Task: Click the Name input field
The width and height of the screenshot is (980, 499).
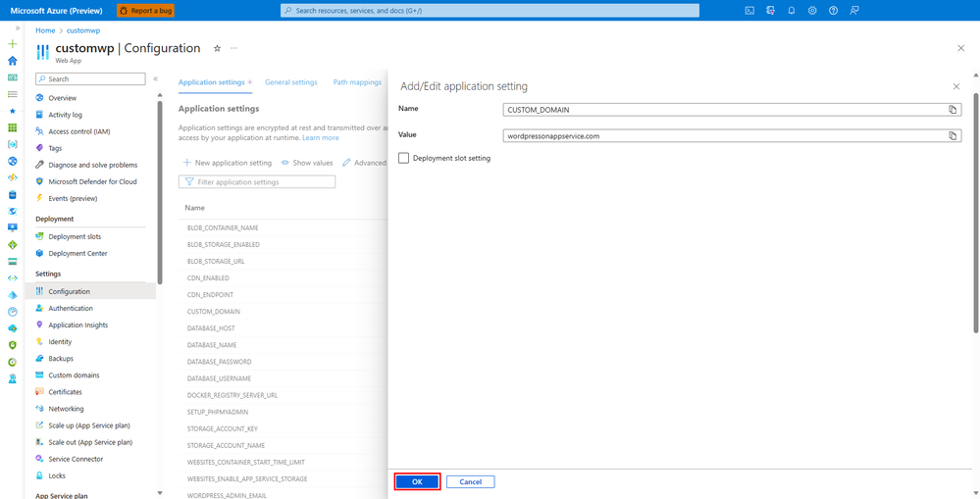Action: coord(732,109)
